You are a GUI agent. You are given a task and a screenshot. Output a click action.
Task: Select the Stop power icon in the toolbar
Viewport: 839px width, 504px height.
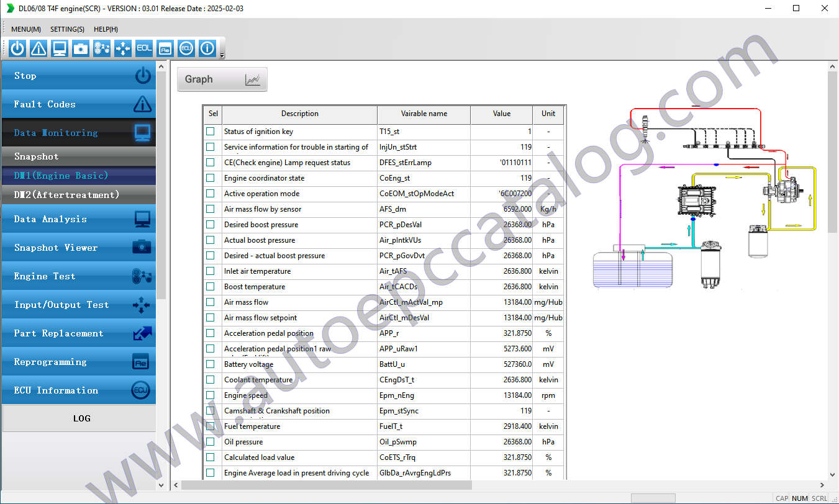pos(17,48)
